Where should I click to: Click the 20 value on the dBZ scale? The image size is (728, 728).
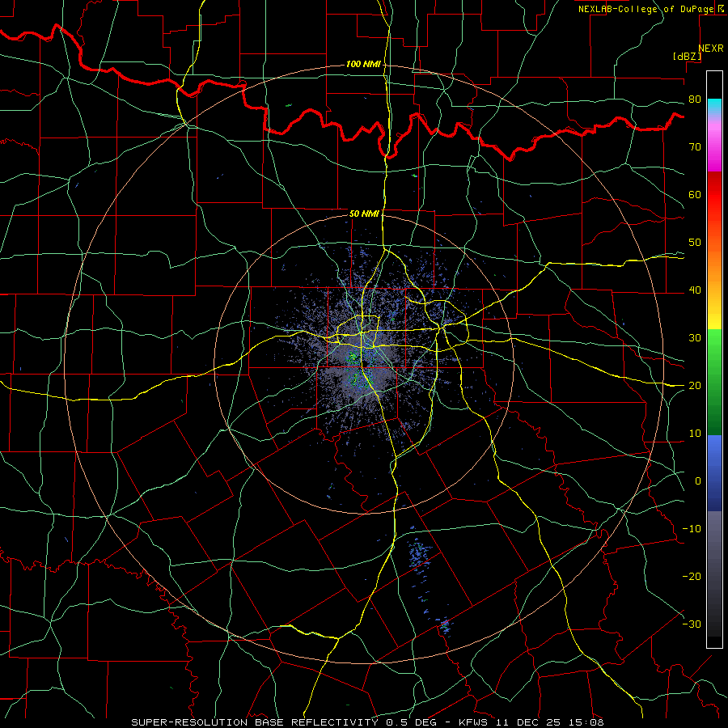(695, 386)
